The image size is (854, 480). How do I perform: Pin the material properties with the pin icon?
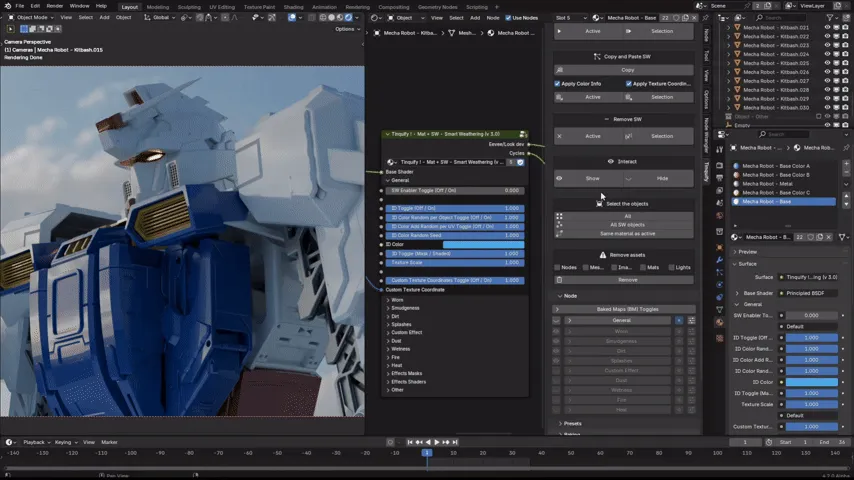tap(846, 148)
